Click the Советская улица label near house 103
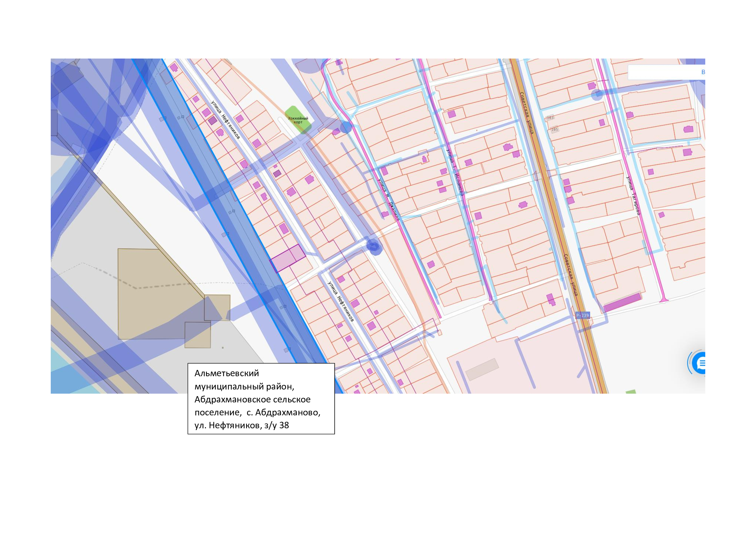The width and height of the screenshot is (756, 535). 527,113
